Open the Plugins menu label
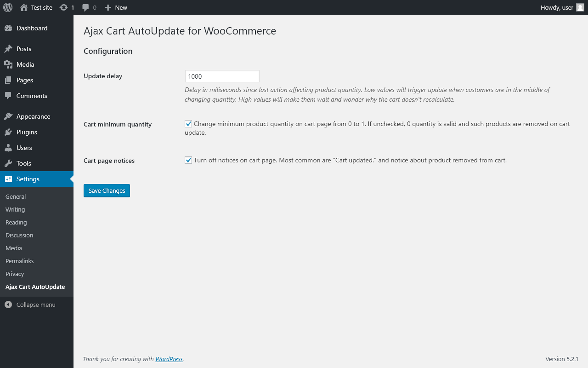 pos(27,132)
